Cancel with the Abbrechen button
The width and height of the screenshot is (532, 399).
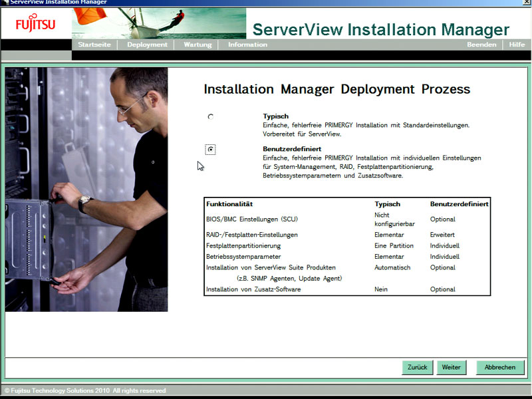click(x=500, y=367)
